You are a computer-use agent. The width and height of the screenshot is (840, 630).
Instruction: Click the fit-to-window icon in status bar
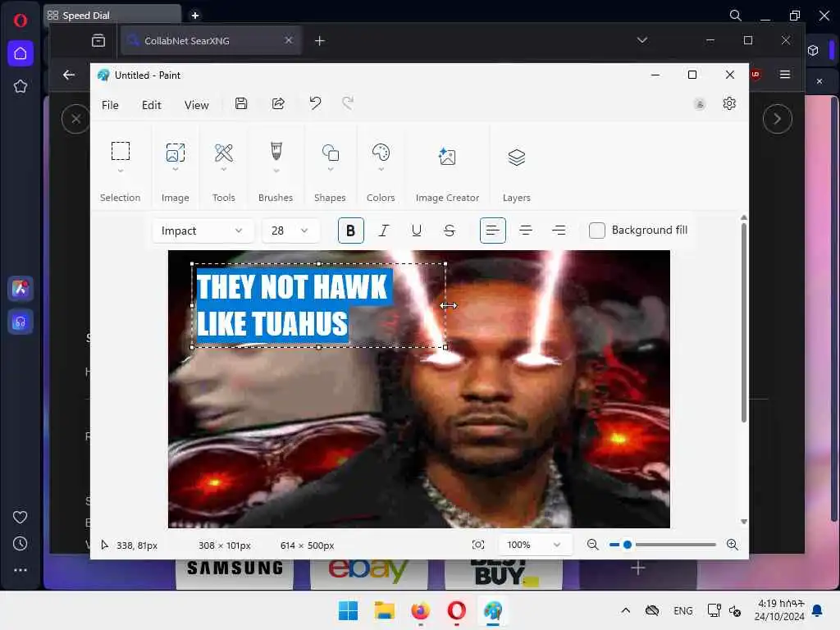pos(478,545)
